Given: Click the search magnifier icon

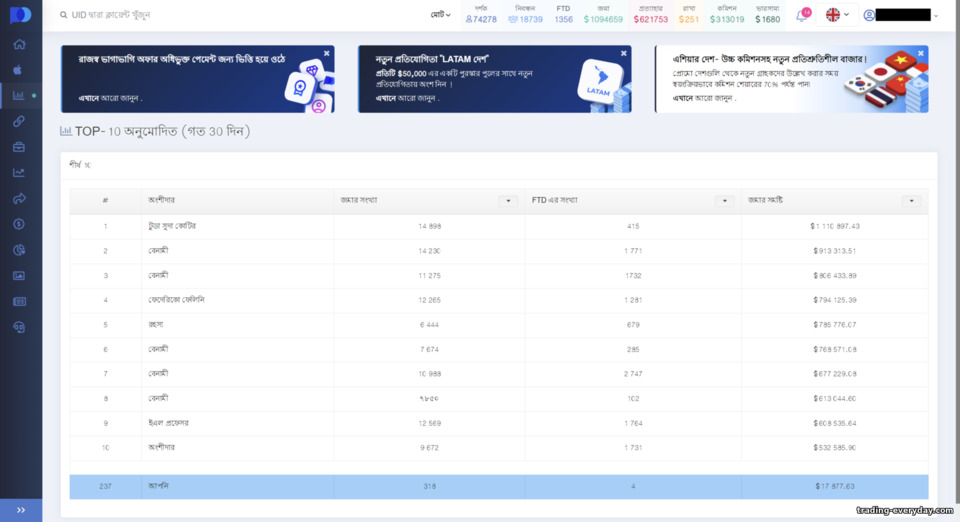Looking at the screenshot, I should tap(63, 15).
